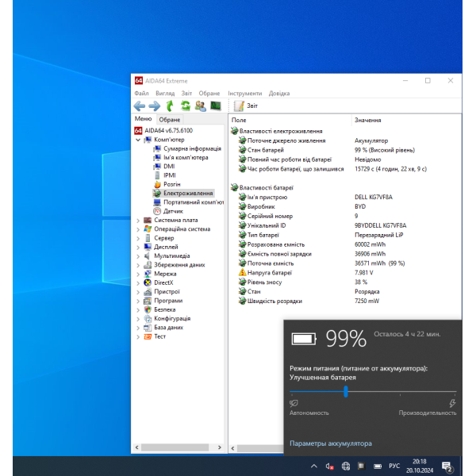Expand the Системна плата node
The image size is (476, 476).
(138, 221)
